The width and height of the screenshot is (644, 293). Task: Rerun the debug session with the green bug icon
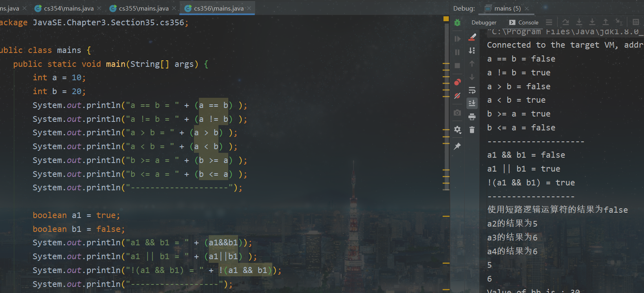click(457, 23)
